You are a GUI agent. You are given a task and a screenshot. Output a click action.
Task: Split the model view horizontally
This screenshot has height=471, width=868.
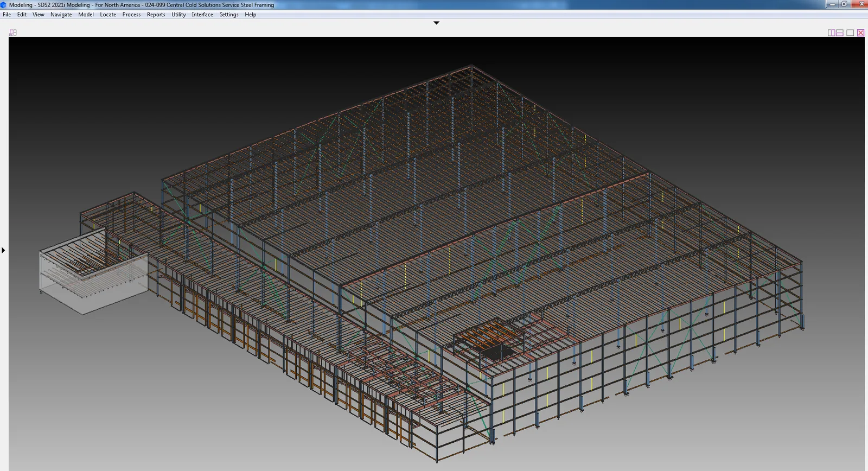point(840,33)
